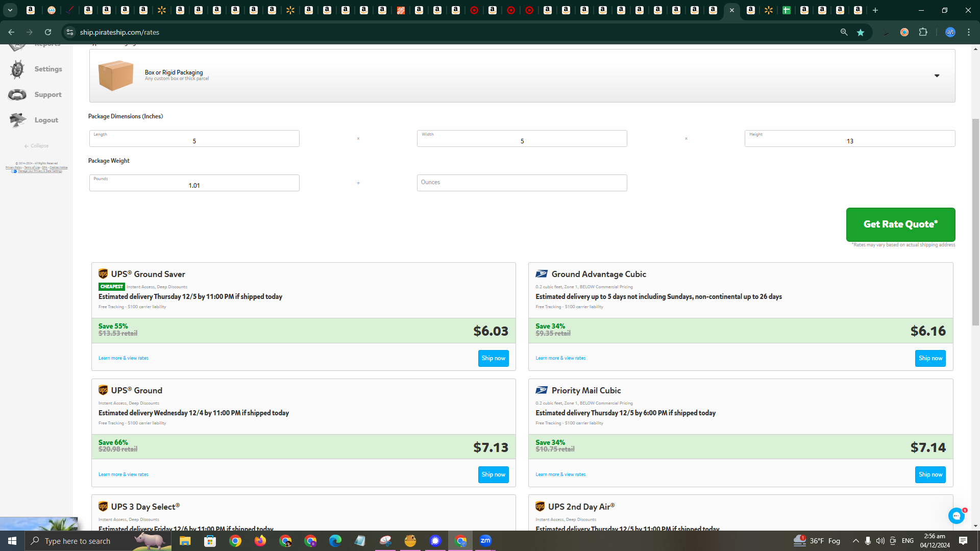980x551 pixels.
Task: Switch to the Home Depot tab
Action: 401,10
